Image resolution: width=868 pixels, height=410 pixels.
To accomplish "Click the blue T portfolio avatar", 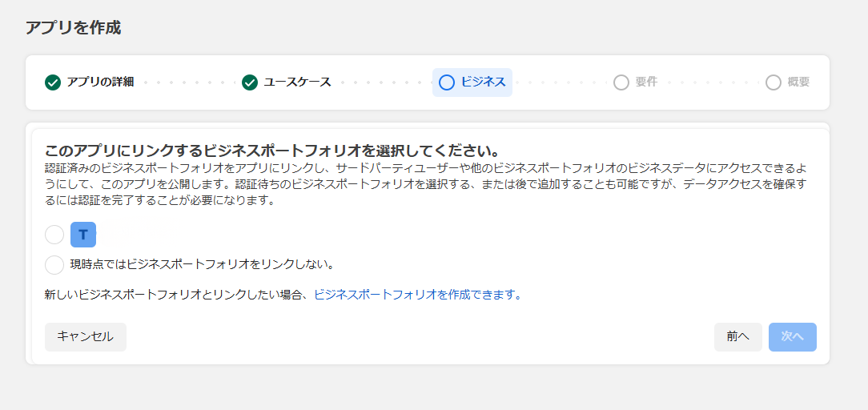I will click(83, 235).
